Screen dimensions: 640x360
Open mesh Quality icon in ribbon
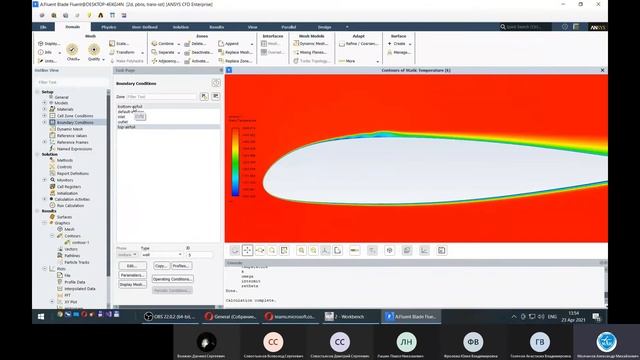pos(94,49)
